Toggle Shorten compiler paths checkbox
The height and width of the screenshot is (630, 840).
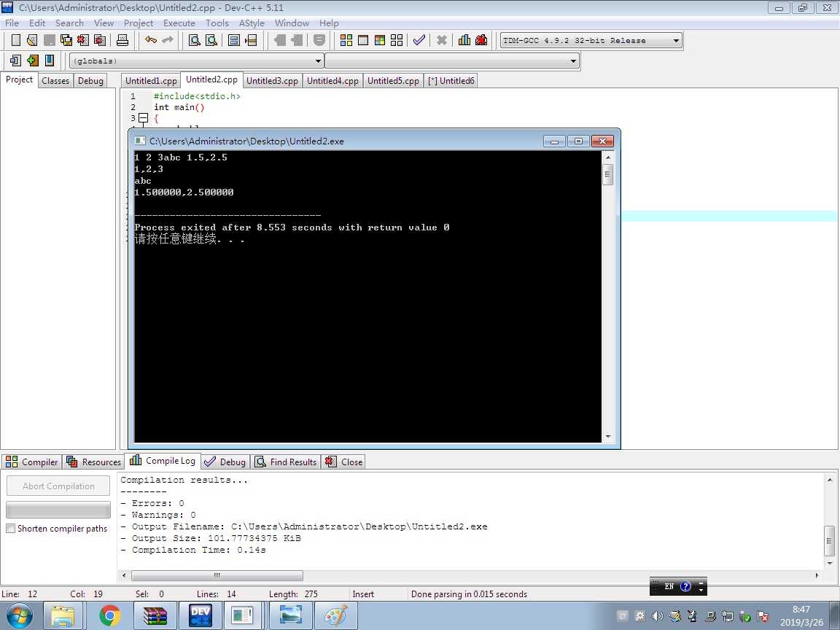coord(10,528)
